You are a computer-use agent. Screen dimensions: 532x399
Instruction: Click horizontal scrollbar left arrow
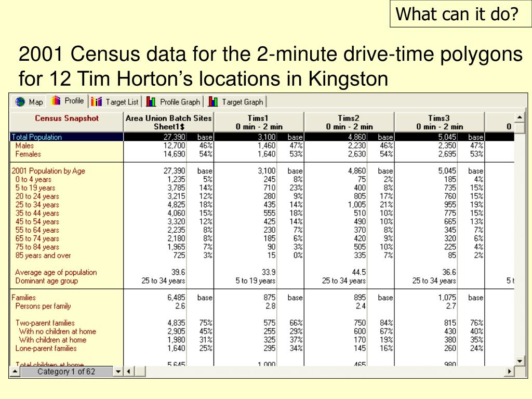tap(128, 371)
